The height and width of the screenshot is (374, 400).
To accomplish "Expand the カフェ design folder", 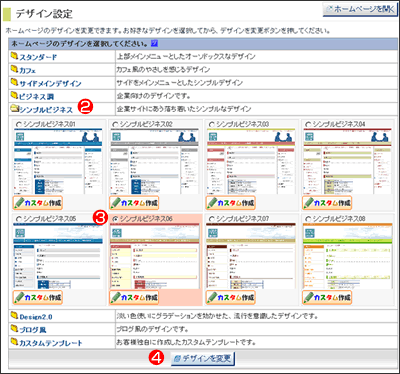I will pyautogui.click(x=27, y=70).
